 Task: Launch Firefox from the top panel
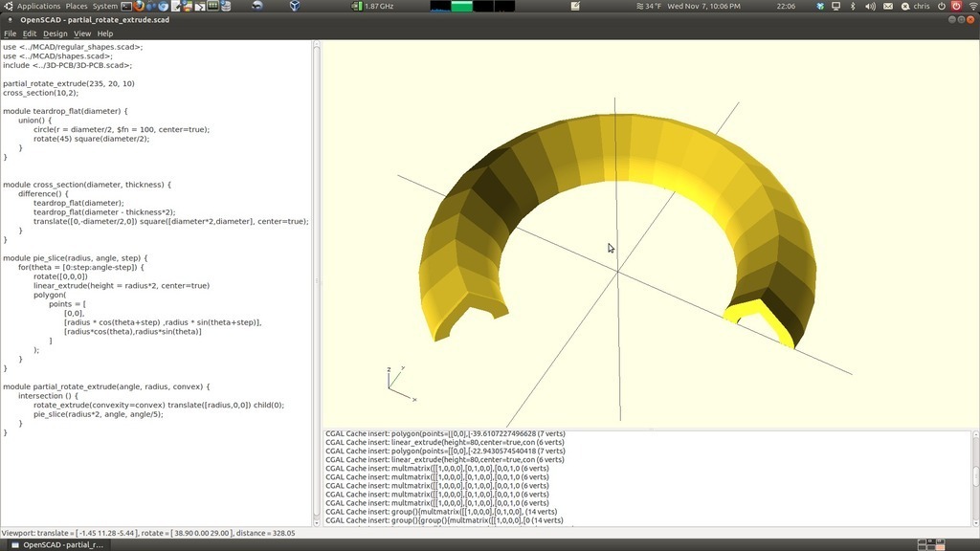click(x=140, y=6)
